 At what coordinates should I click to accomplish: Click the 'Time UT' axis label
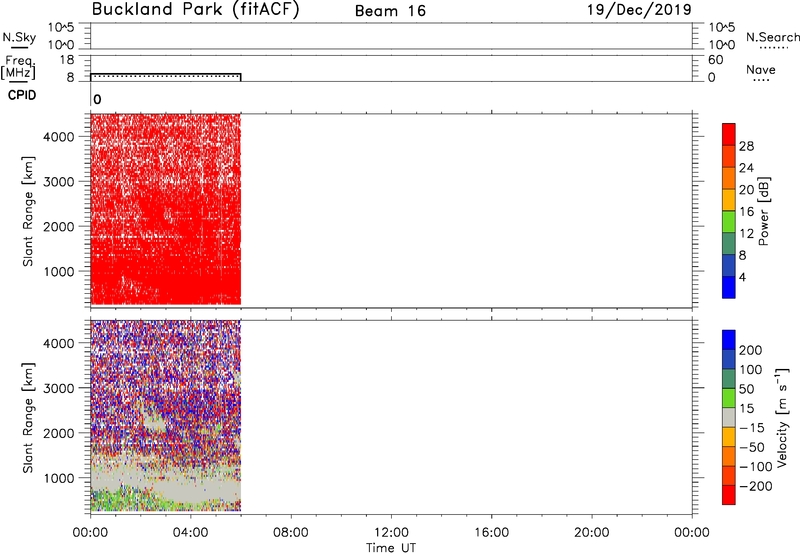(391, 548)
